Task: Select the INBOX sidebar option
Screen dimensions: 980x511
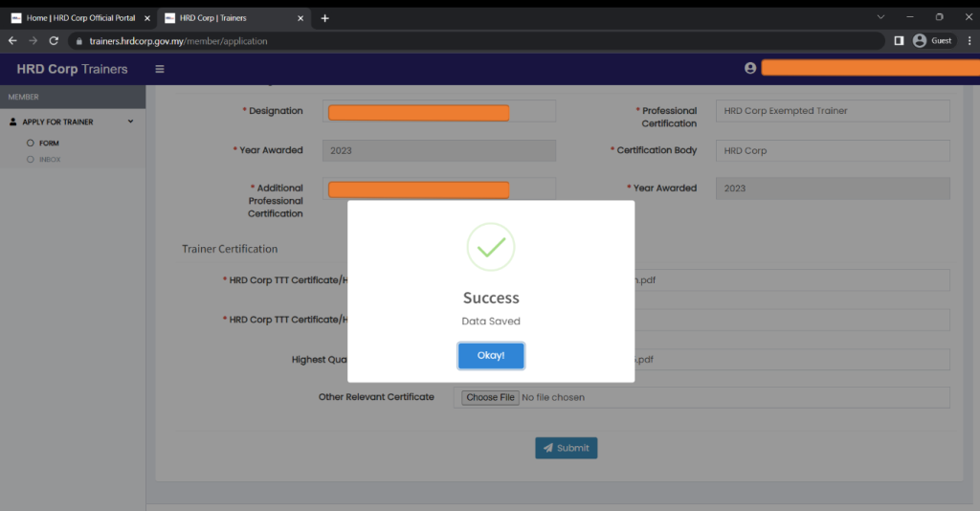Action: pyautogui.click(x=50, y=159)
